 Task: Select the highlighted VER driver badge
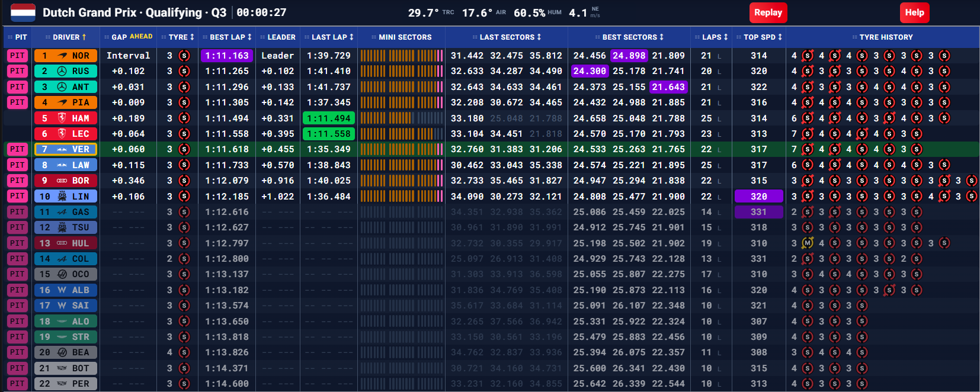(66, 149)
